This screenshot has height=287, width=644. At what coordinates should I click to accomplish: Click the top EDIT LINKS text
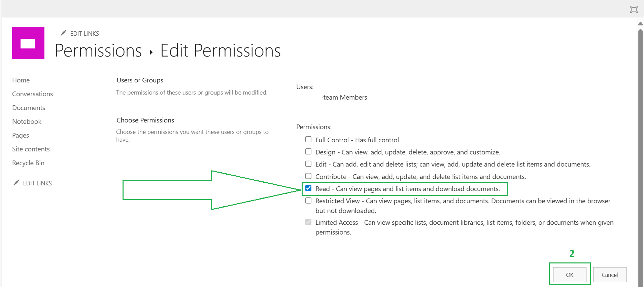(x=84, y=33)
